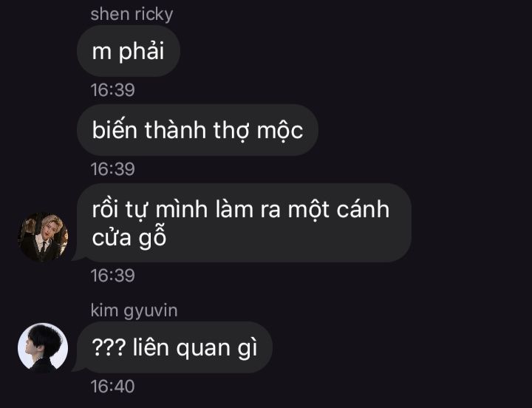Screen dimensions: 532x408
Task: Tap the 16:40 timestamp under kim gyuvin's message
Action: [x=112, y=387]
